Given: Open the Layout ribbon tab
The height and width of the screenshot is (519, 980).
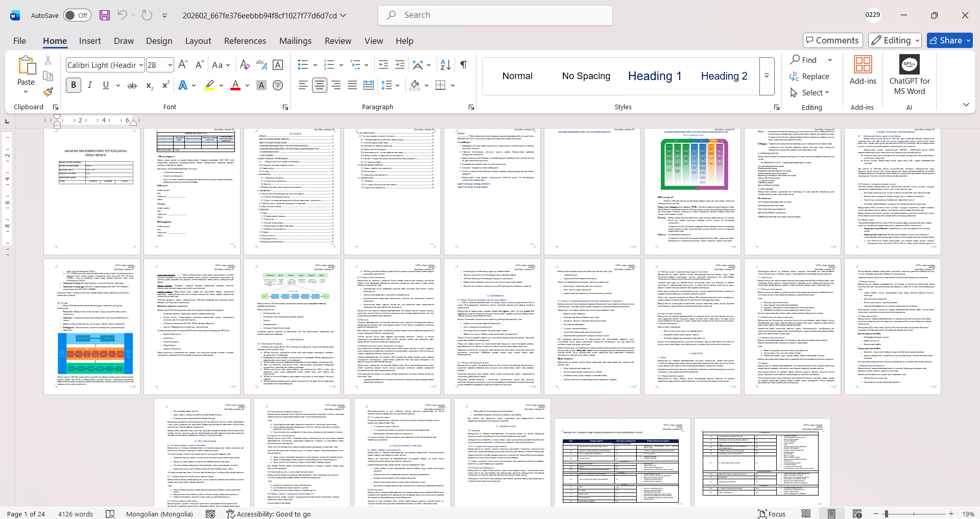Looking at the screenshot, I should pos(198,41).
